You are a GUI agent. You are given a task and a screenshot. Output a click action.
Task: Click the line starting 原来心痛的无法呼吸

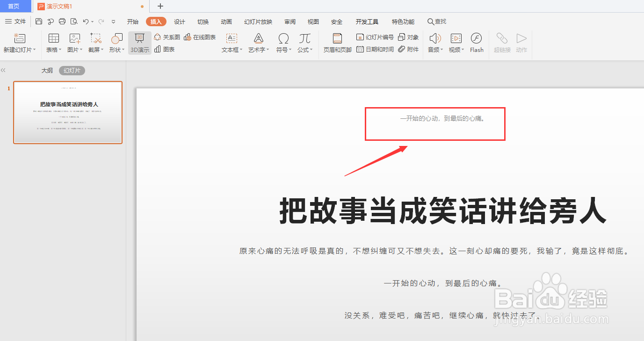point(434,251)
